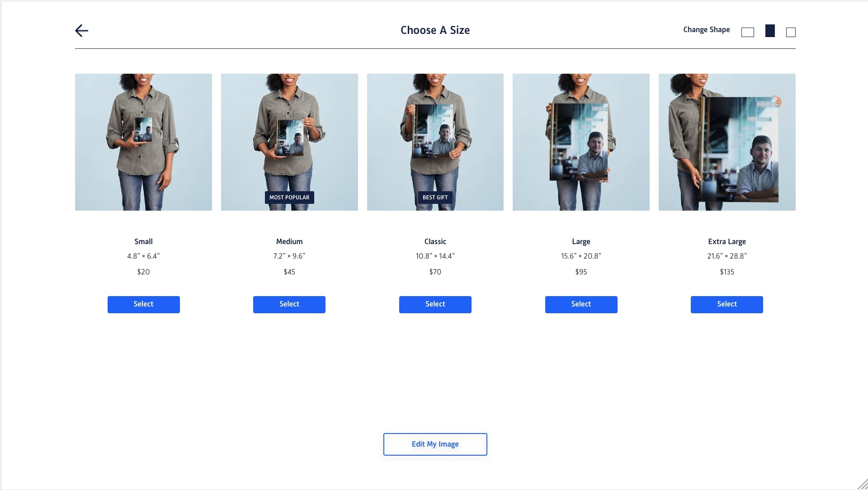
Task: Click the Small size preview thumbnail
Action: click(143, 142)
